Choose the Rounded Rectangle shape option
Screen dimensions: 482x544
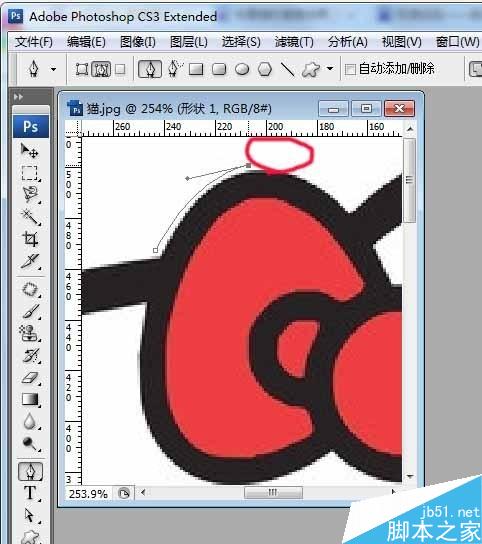[219, 69]
